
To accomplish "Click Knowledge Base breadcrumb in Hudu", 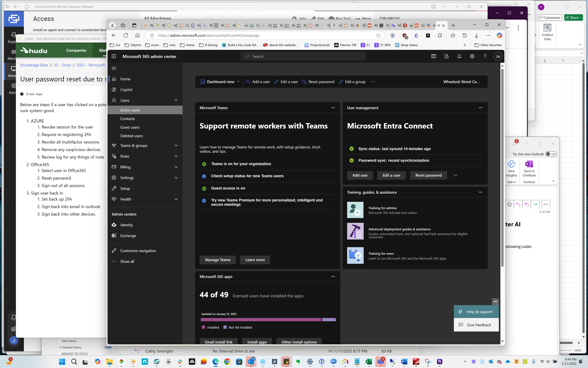I will click(x=34, y=65).
